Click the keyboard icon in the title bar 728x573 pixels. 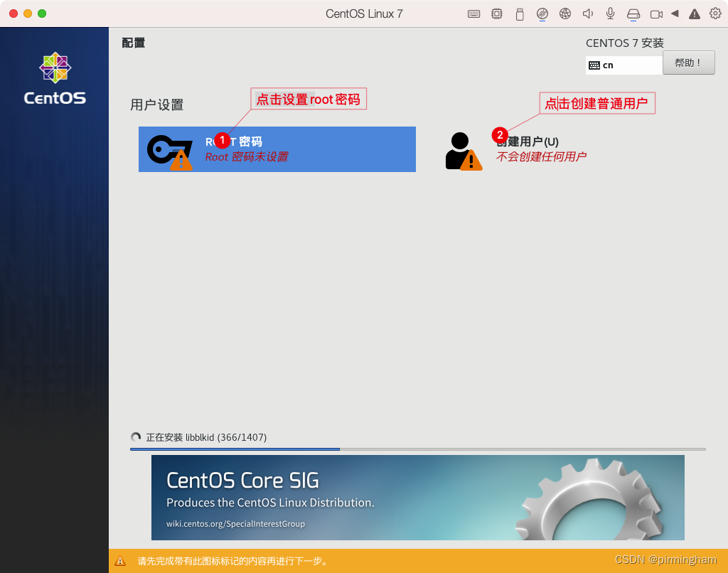pos(473,14)
